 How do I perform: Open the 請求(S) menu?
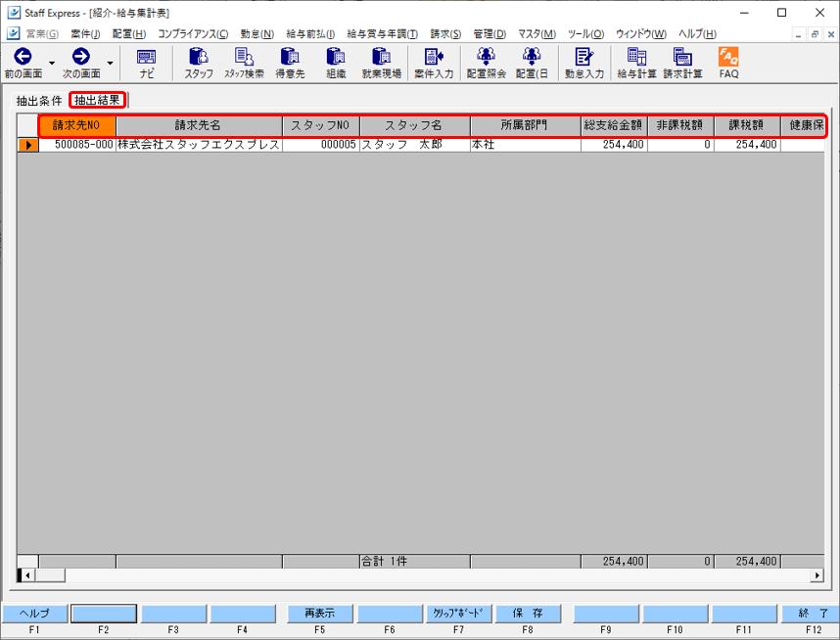[x=445, y=33]
